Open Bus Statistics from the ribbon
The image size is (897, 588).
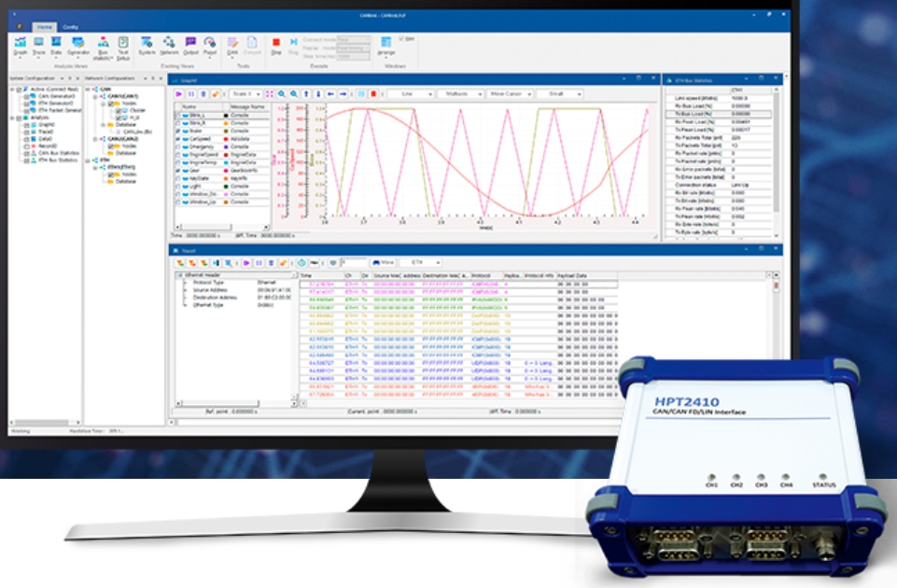tap(103, 48)
